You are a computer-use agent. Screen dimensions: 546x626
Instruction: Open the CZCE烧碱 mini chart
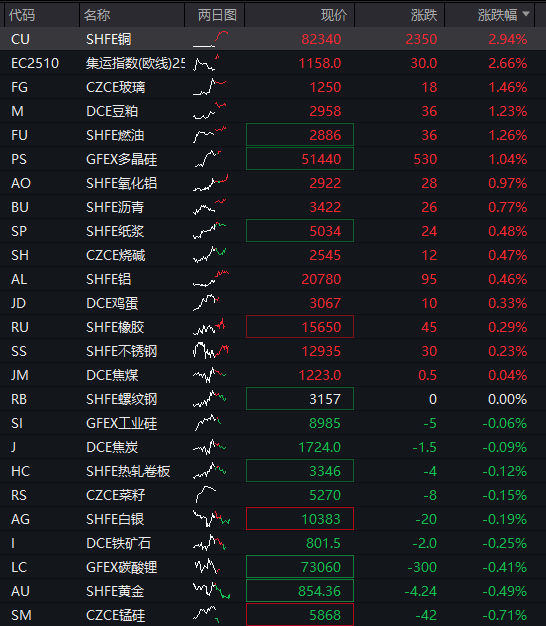click(210, 255)
